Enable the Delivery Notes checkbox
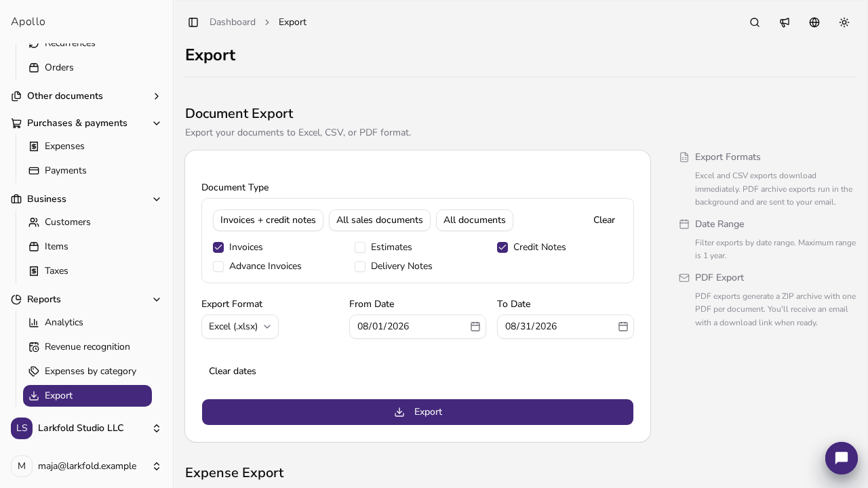868x488 pixels. click(360, 266)
